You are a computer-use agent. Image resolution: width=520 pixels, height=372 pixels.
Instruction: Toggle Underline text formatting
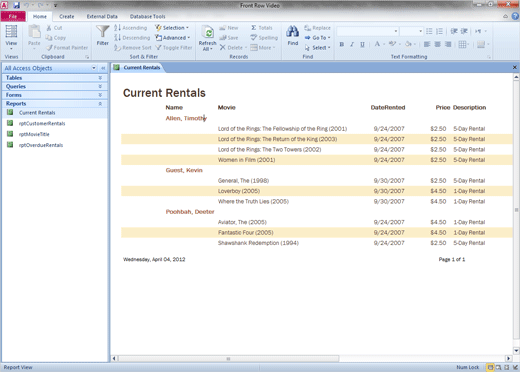[362, 44]
